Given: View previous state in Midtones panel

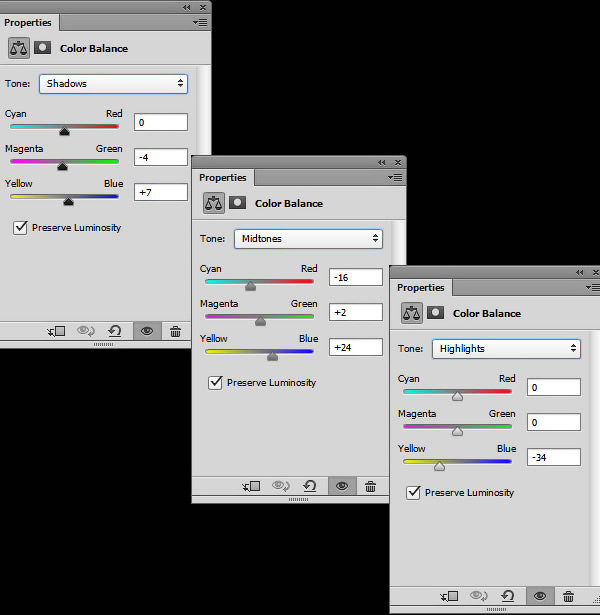Looking at the screenshot, I should click(280, 486).
